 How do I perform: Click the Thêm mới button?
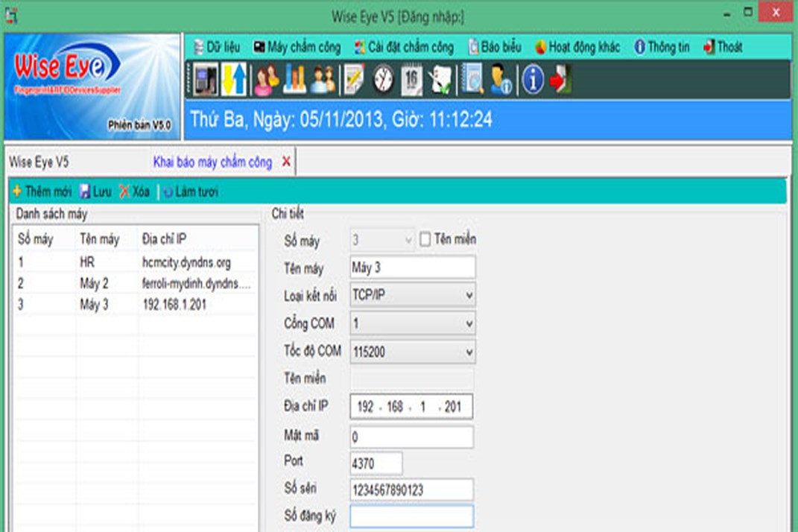42,191
